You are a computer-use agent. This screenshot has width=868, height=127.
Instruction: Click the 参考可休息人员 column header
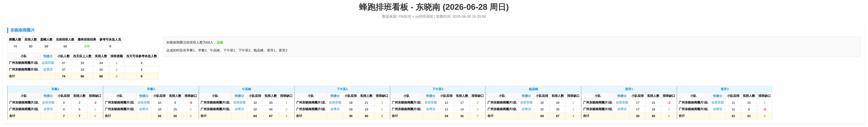(110, 40)
